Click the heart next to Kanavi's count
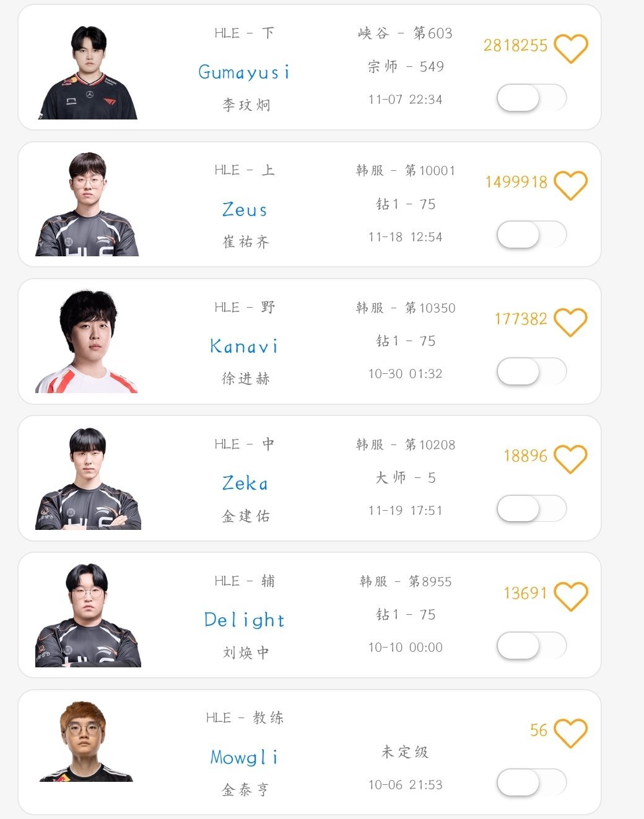 click(570, 322)
